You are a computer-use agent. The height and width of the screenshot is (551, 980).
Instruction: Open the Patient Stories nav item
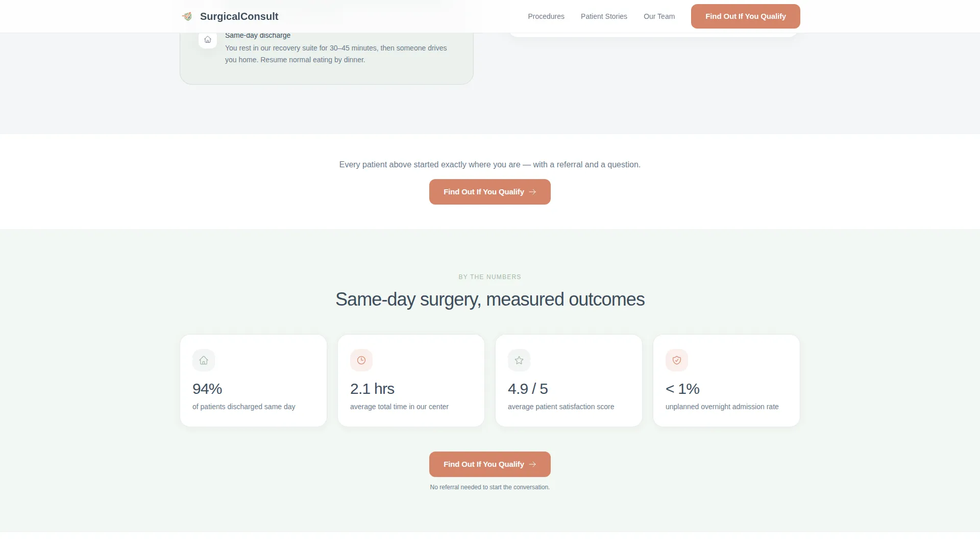click(604, 16)
